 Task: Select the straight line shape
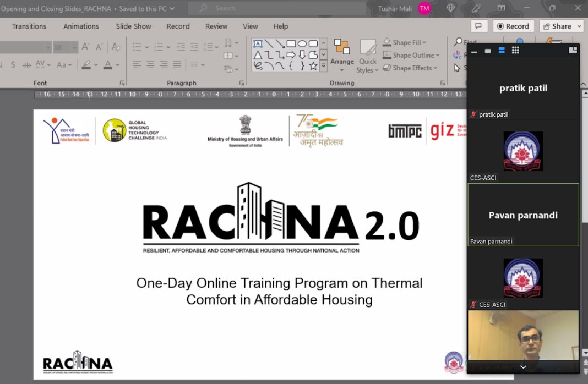[269, 44]
